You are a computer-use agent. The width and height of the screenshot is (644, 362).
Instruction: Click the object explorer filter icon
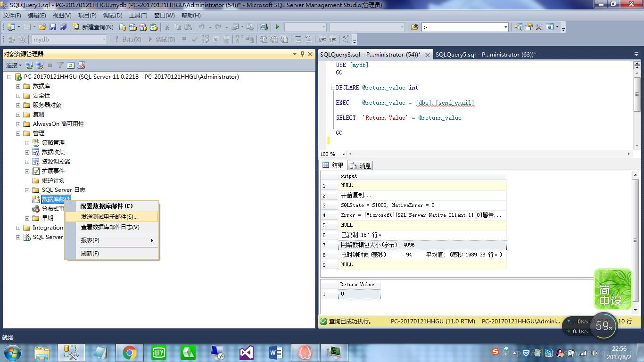click(60, 65)
